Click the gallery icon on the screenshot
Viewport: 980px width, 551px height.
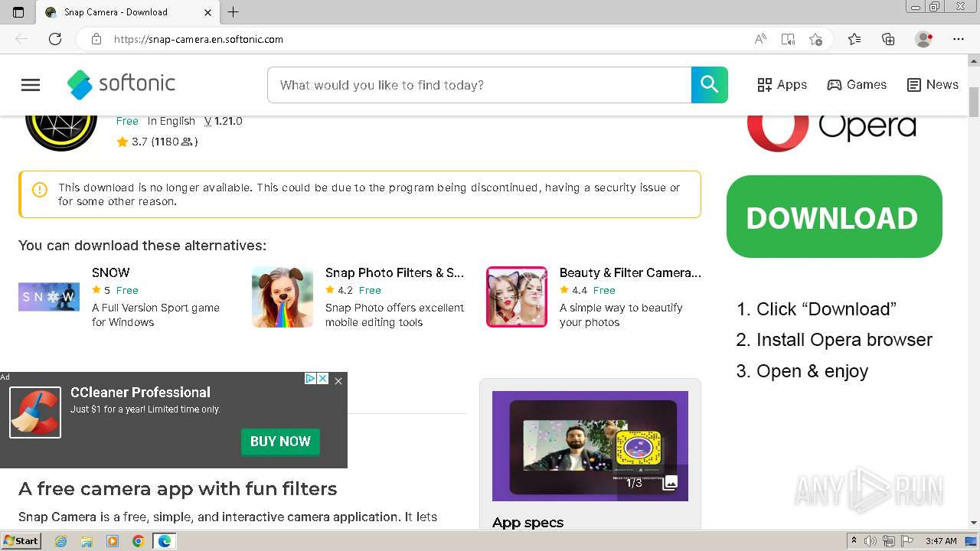pyautogui.click(x=670, y=483)
